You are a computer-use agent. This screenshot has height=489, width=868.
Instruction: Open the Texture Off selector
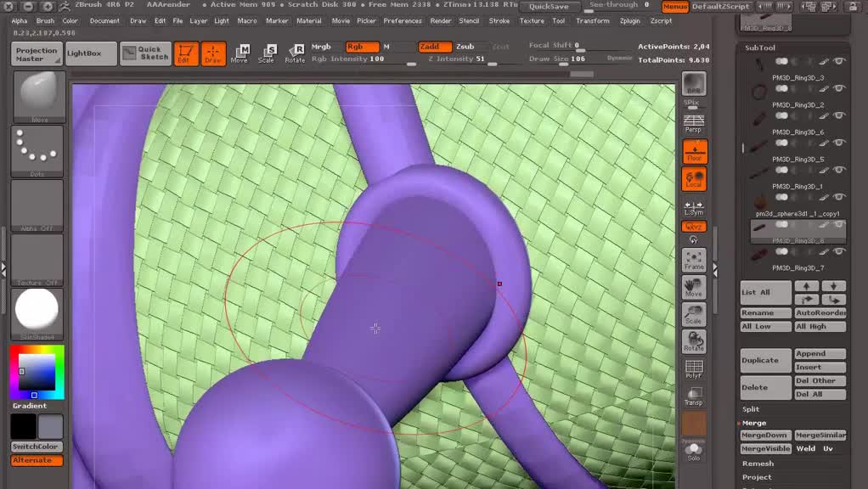point(37,260)
